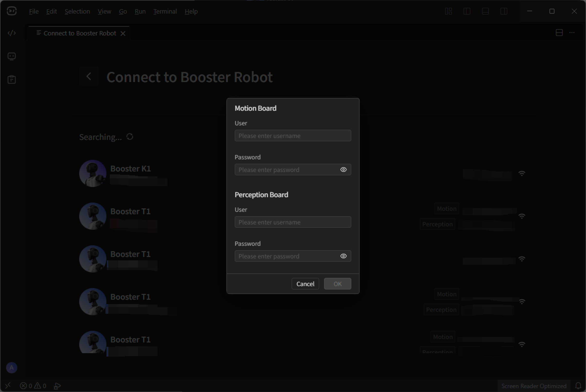This screenshot has height=392, width=586.
Task: Confirm the dialog with OK
Action: 337,284
